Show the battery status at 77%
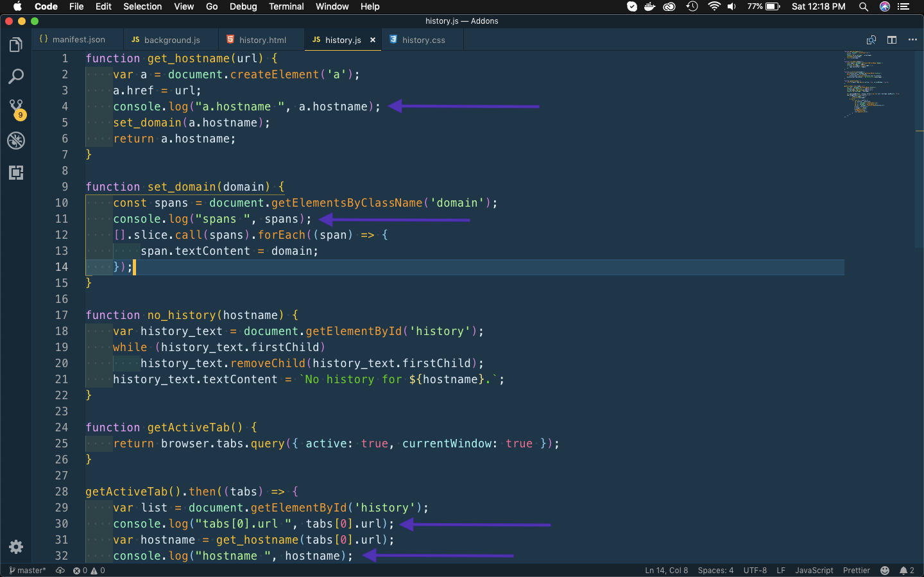The height and width of the screenshot is (577, 924). (764, 6)
